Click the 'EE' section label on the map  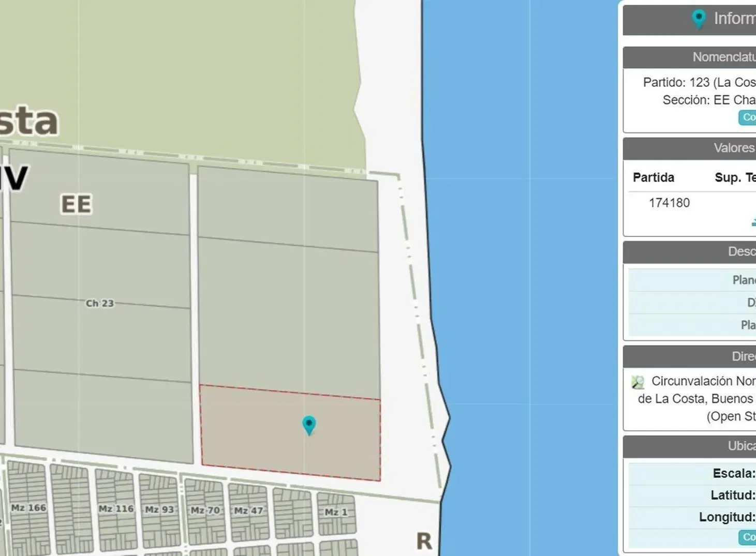pyautogui.click(x=77, y=204)
